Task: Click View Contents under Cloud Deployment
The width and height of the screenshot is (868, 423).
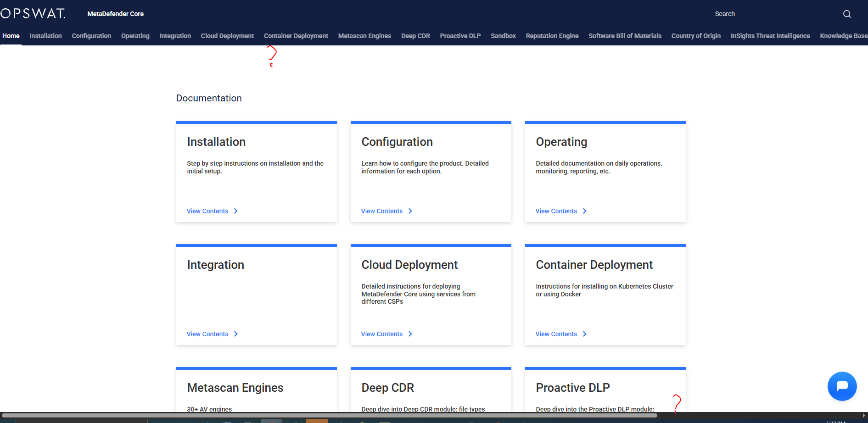Action: [382, 334]
